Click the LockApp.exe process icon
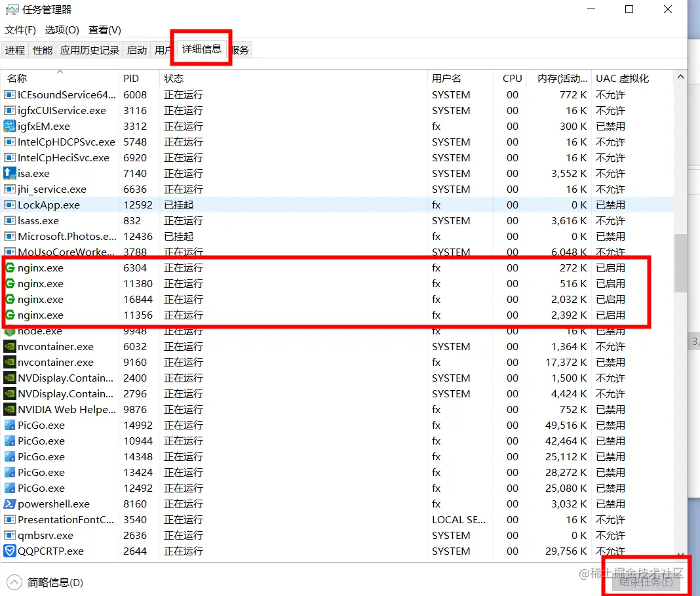This screenshot has height=596, width=700. (x=9, y=205)
